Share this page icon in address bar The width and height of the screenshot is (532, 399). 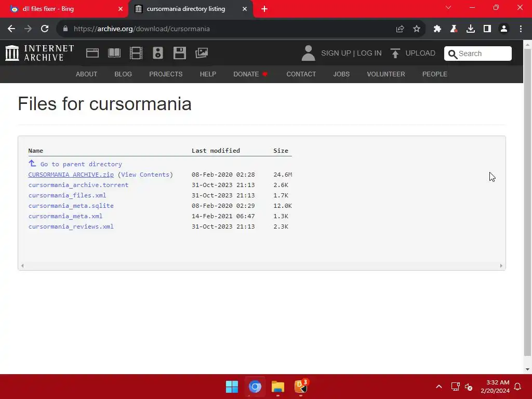(400, 29)
